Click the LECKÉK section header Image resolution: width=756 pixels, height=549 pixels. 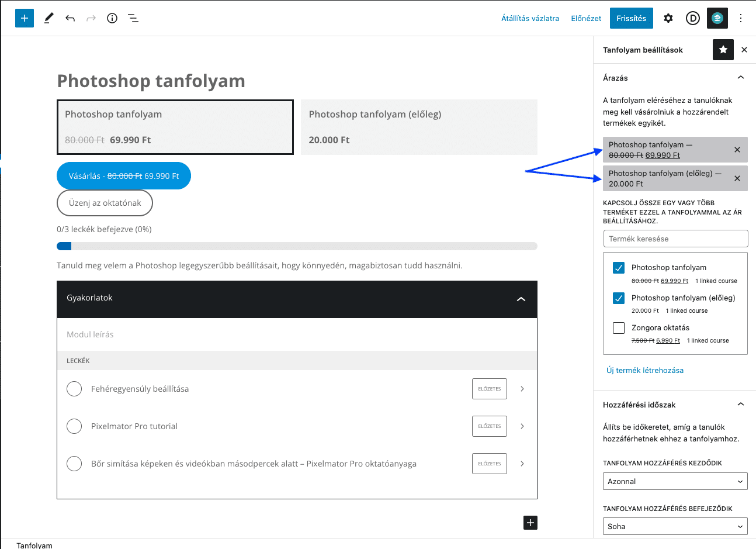click(78, 361)
